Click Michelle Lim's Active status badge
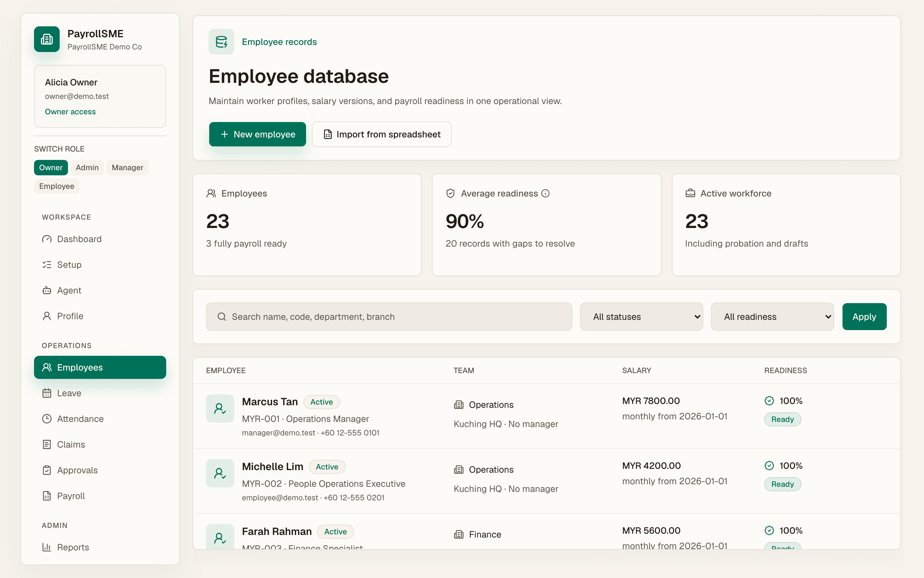Image resolution: width=924 pixels, height=578 pixels. [x=327, y=467]
